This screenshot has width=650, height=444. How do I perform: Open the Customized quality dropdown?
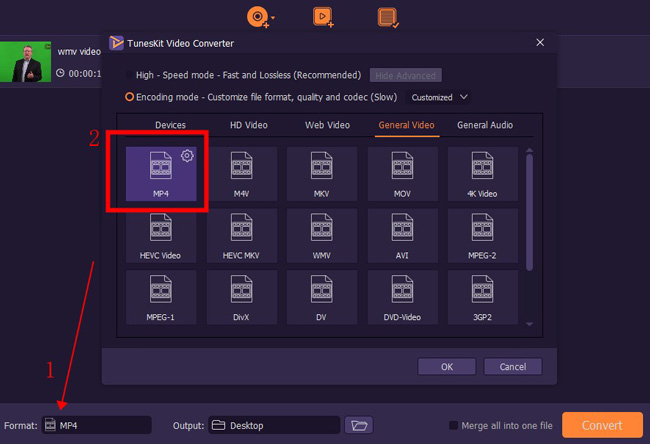pos(439,97)
